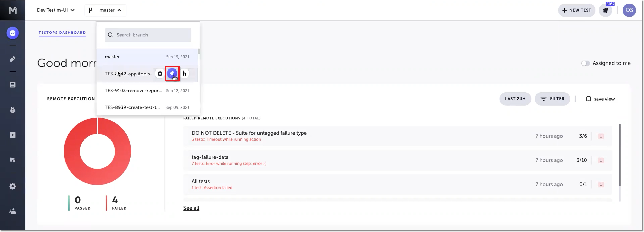Viewport: 644px width, 232px height.
Task: Collapse the master branch dropdown
Action: (x=111, y=10)
